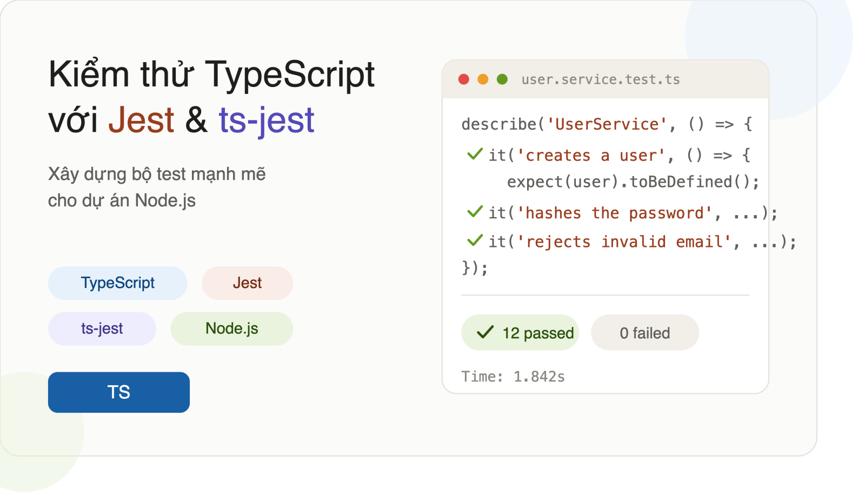Click the checkmark icon in the 12 passed badge

point(485,332)
